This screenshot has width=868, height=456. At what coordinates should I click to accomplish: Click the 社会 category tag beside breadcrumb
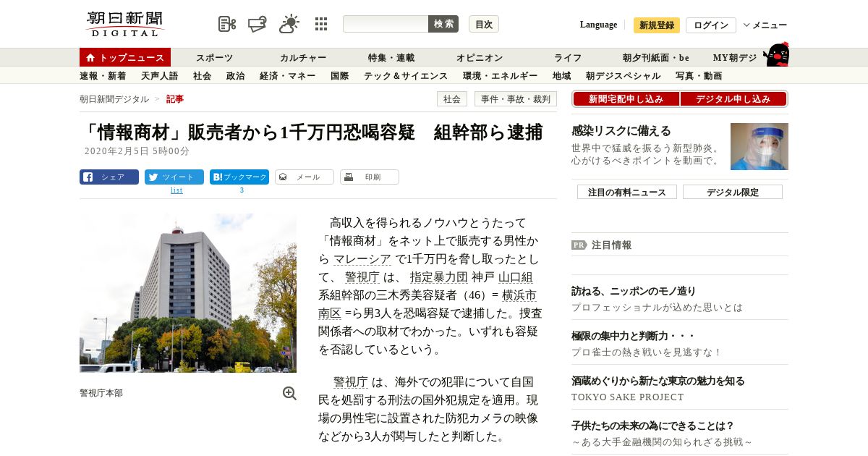point(452,99)
